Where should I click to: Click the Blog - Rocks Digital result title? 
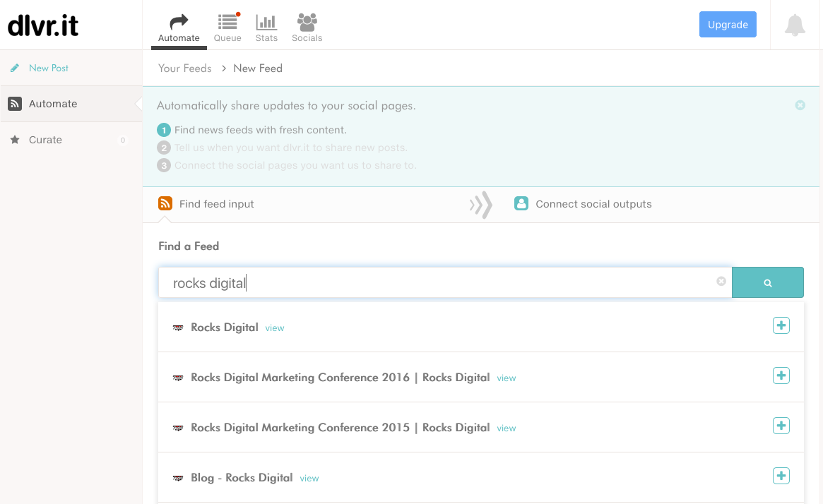pos(242,478)
